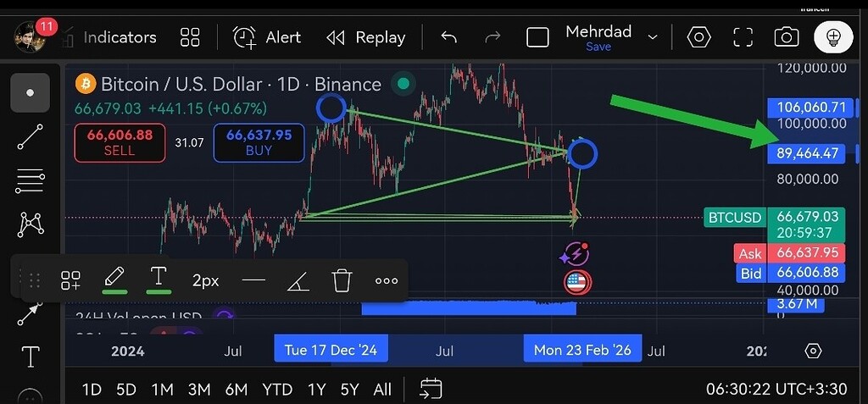868x404 pixels.
Task: Select the 6M time range
Action: [x=236, y=390]
